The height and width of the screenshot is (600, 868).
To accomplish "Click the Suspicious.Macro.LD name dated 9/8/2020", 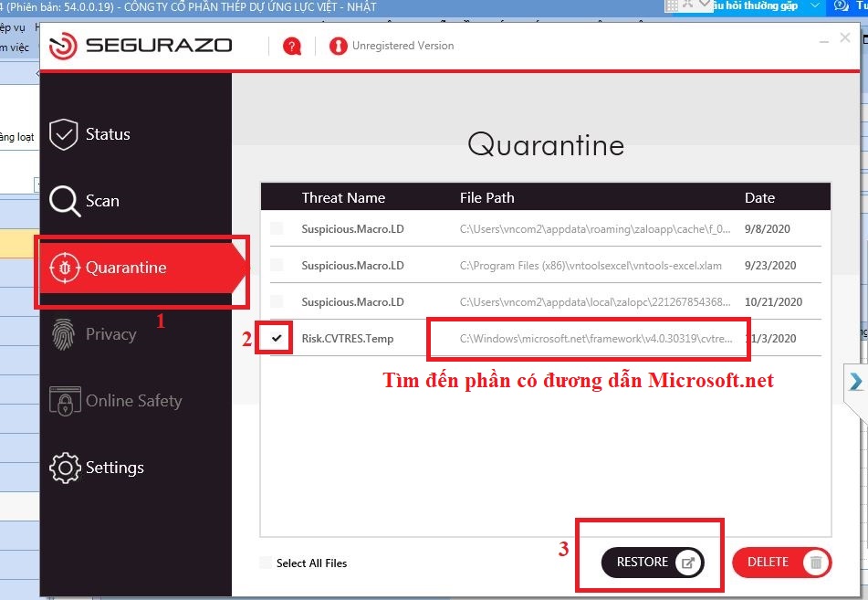I will point(352,229).
